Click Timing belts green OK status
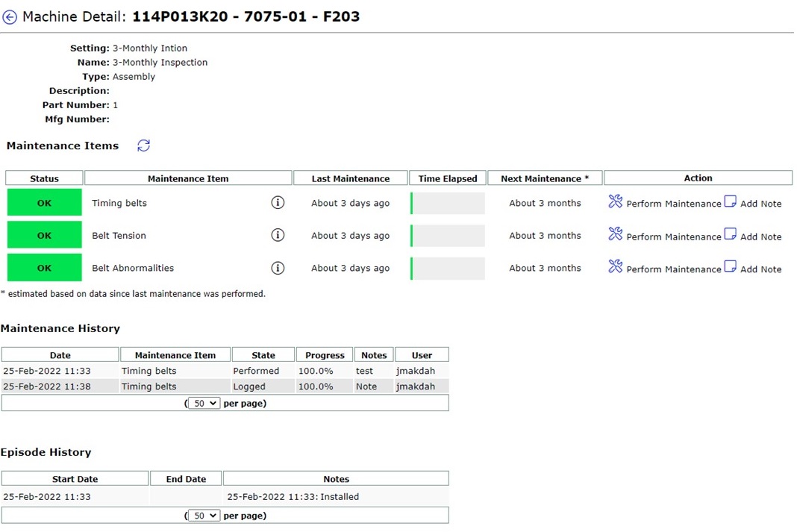 pos(45,203)
